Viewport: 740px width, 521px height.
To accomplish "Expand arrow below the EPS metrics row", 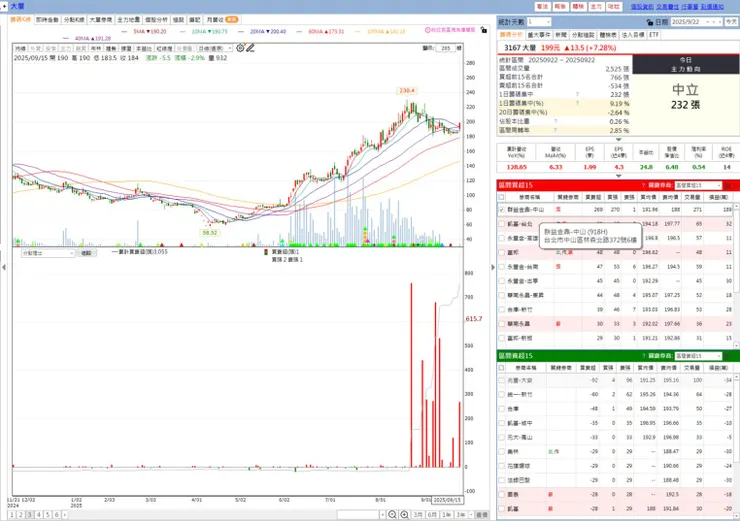I will [618, 176].
